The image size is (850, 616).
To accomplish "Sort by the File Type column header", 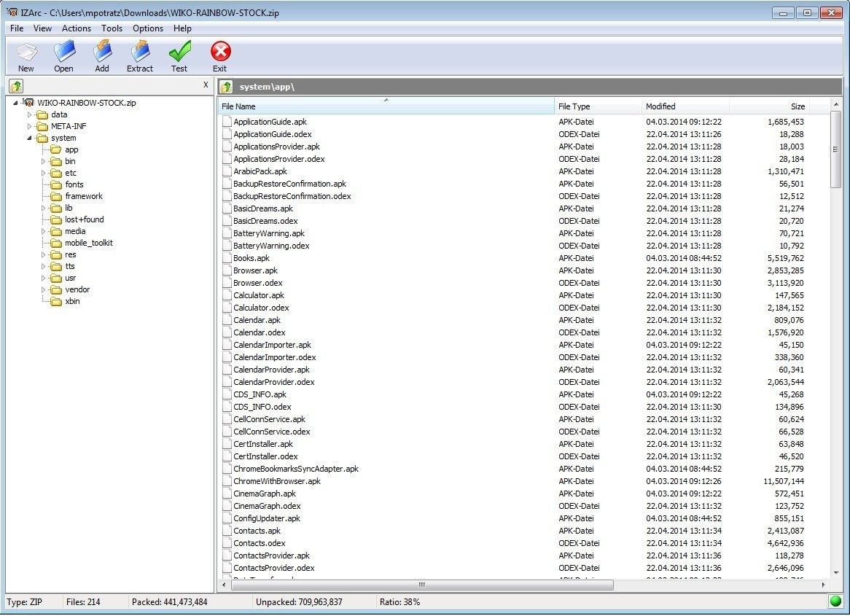I will point(598,106).
